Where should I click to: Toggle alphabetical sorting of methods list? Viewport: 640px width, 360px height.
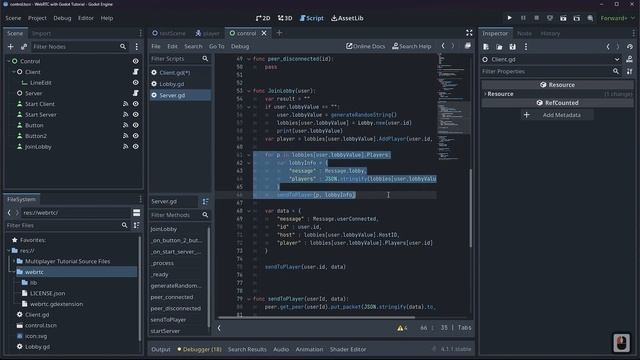[205, 202]
